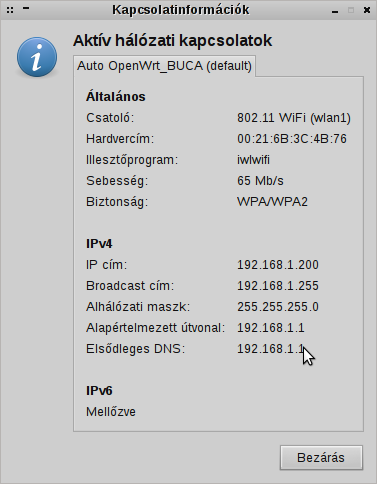Click the Mellőzve text under IPv6
Screen dimensions: 377x484
[x=111, y=412]
